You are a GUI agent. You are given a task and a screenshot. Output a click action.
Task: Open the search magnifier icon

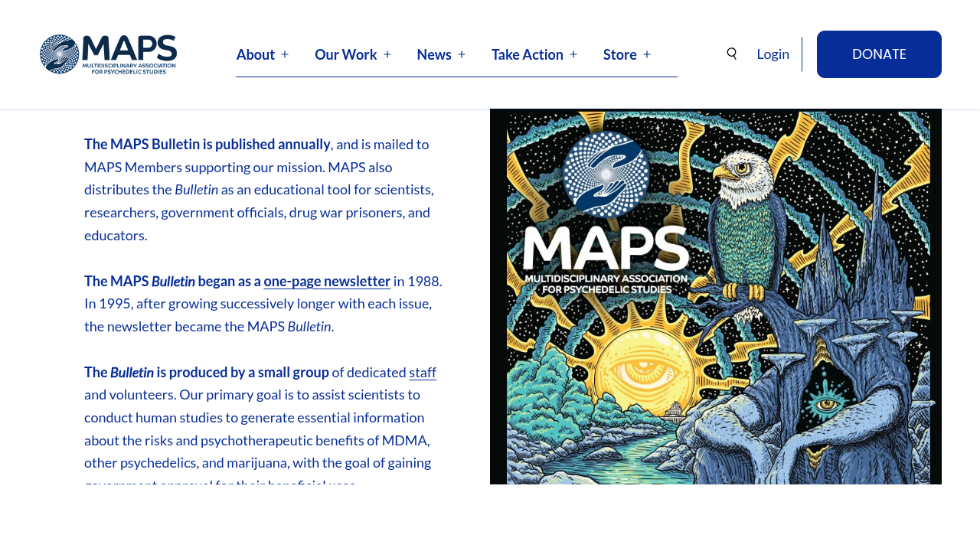pos(732,54)
